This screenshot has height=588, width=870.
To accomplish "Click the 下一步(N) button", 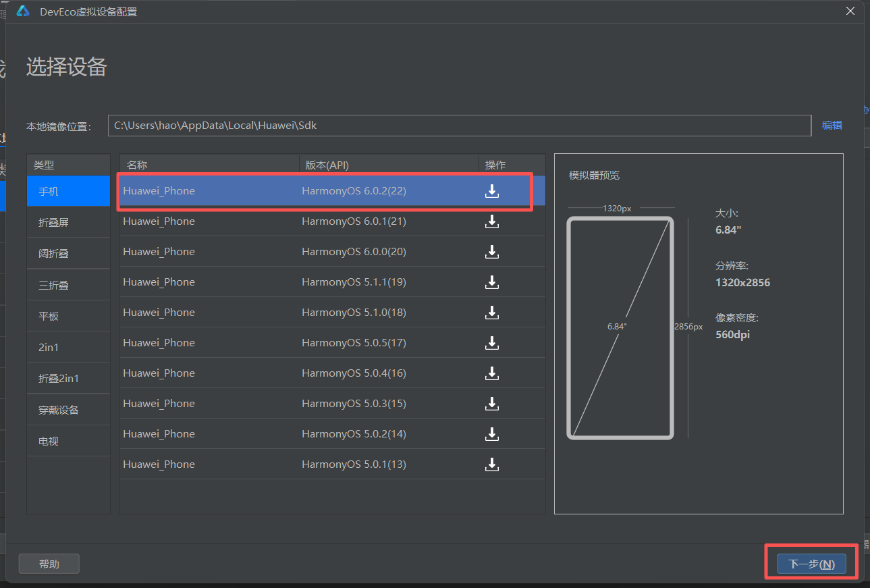I will pos(811,564).
